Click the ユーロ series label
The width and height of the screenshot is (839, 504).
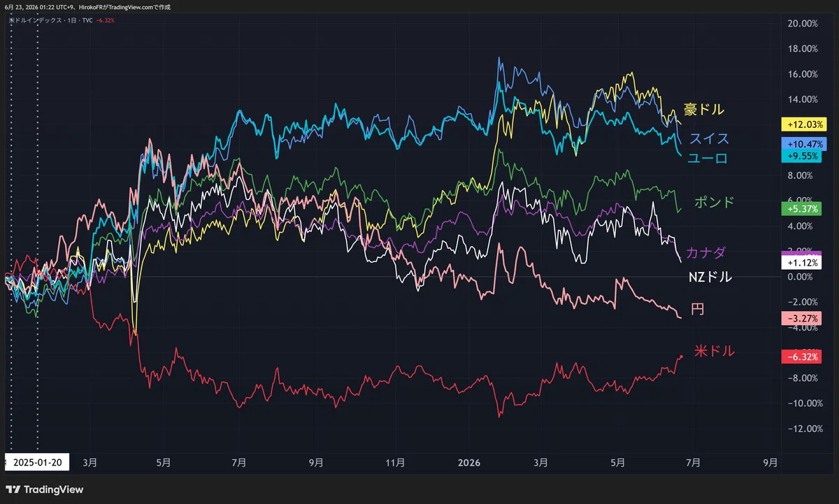(x=707, y=159)
